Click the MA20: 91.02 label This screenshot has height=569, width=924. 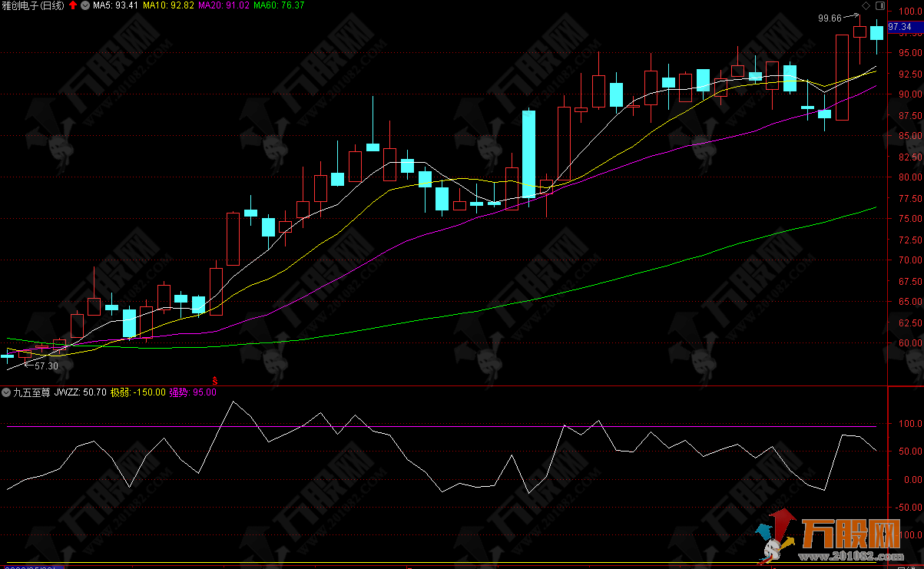coord(224,5)
